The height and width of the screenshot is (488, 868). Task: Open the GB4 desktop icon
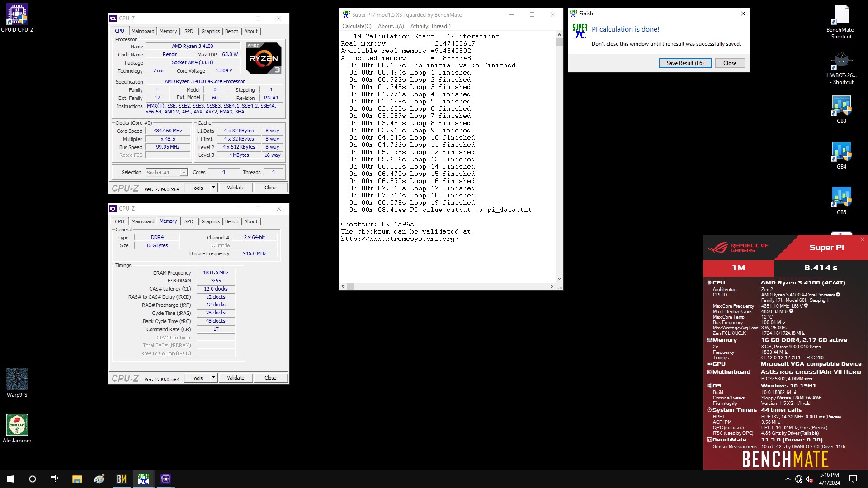841,155
